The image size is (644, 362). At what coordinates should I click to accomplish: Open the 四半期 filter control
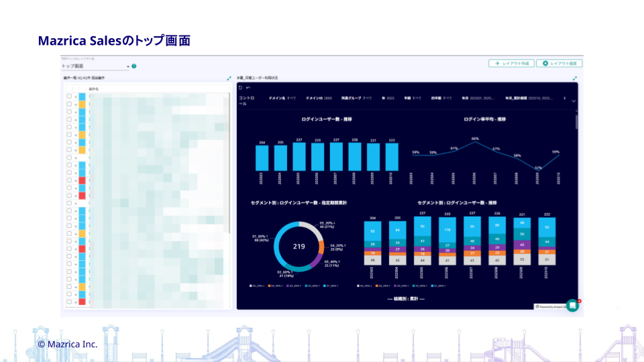click(441, 98)
